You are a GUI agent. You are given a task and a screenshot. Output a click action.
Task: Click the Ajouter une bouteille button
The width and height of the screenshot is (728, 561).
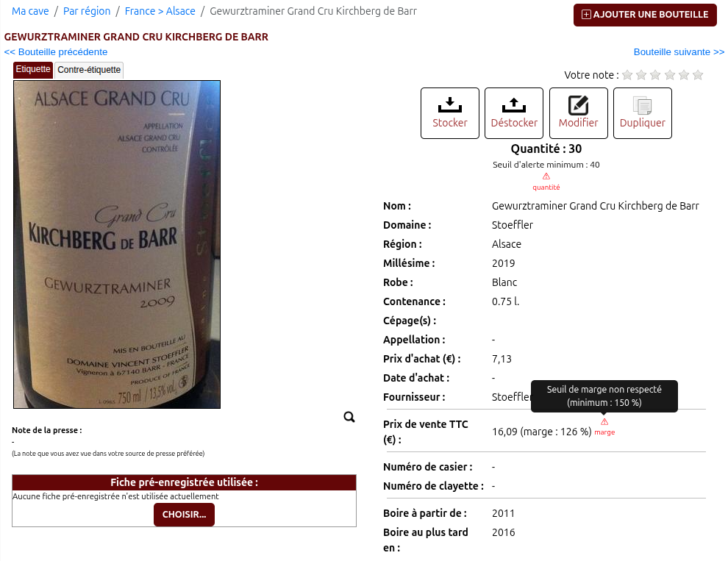click(645, 15)
